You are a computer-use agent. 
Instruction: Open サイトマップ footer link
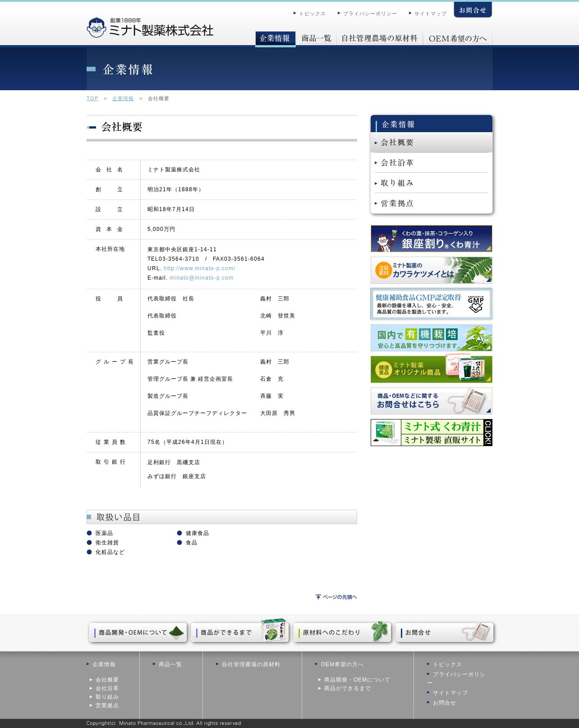pyautogui.click(x=450, y=693)
